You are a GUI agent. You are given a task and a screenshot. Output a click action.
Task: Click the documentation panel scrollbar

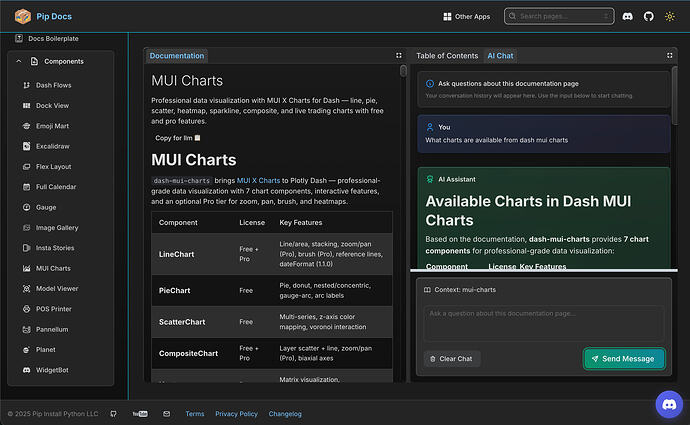[x=403, y=71]
